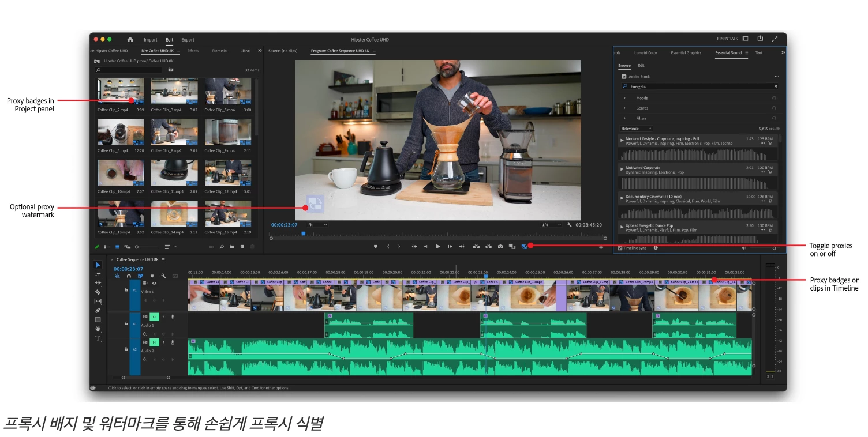Click the Home icon in header bar
This screenshot has height=437, width=868.
click(x=130, y=40)
